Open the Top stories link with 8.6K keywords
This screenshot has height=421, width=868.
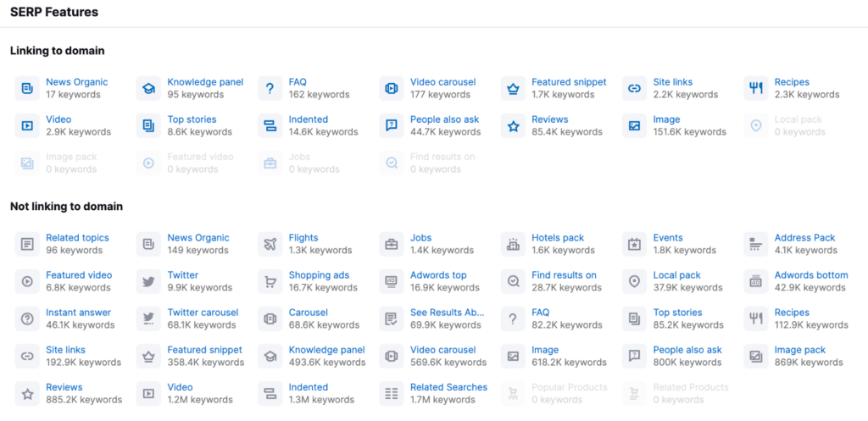point(192,119)
